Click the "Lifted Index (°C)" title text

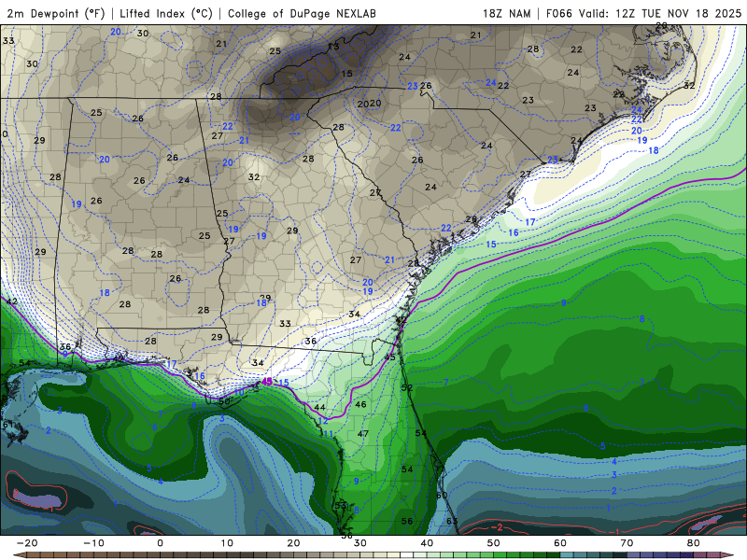click(166, 13)
